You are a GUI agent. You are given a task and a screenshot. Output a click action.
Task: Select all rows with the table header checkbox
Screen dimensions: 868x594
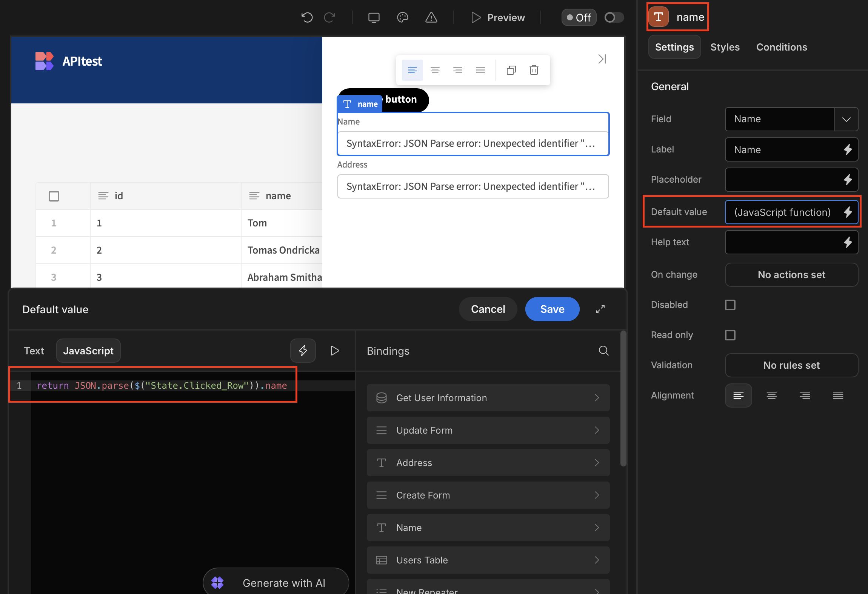[x=54, y=196]
